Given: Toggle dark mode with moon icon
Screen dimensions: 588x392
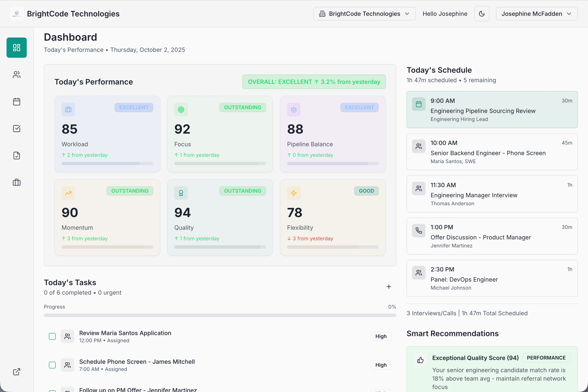Looking at the screenshot, I should point(482,14).
